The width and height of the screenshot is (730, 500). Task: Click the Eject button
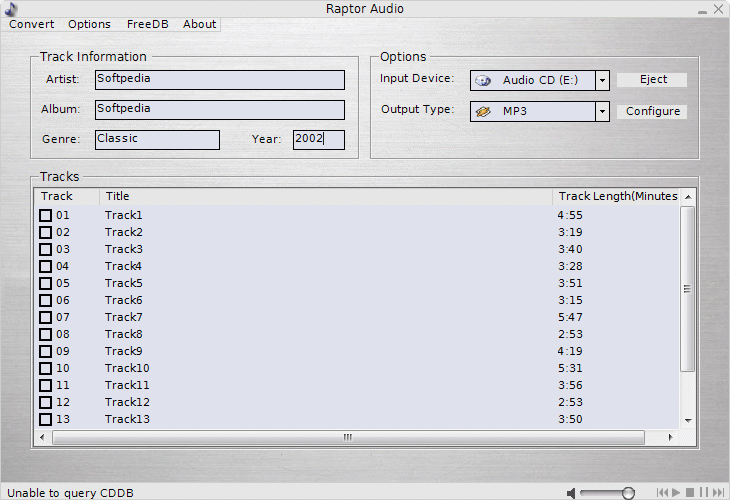(x=652, y=80)
